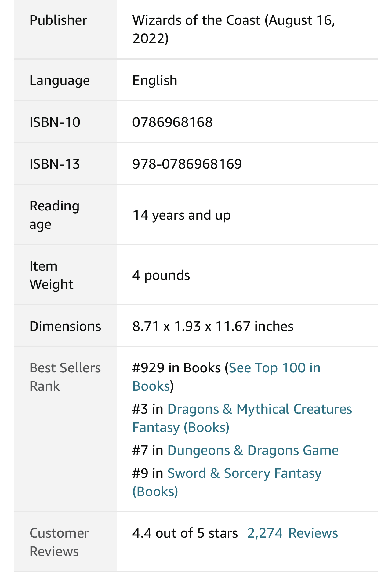Select the ISBN-10 number 0786968168
This screenshot has width=392, height=581.
172,122
